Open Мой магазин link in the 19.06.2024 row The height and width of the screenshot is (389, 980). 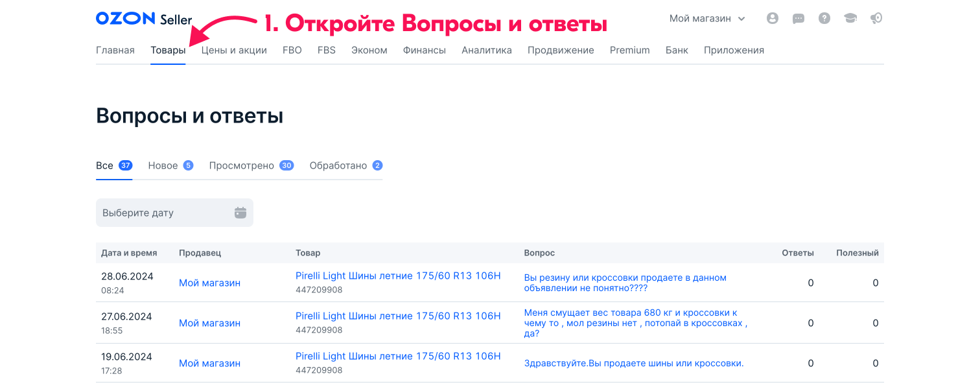209,363
